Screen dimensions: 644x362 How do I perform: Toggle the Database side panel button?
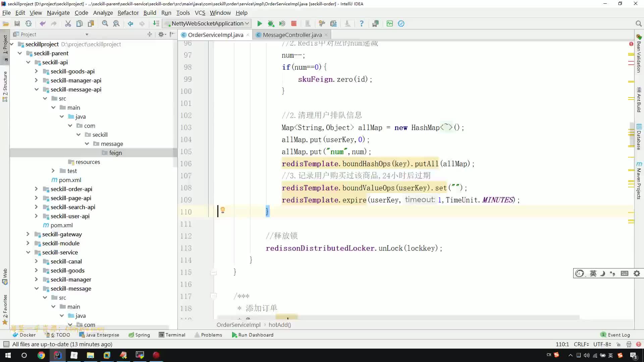pyautogui.click(x=639, y=137)
